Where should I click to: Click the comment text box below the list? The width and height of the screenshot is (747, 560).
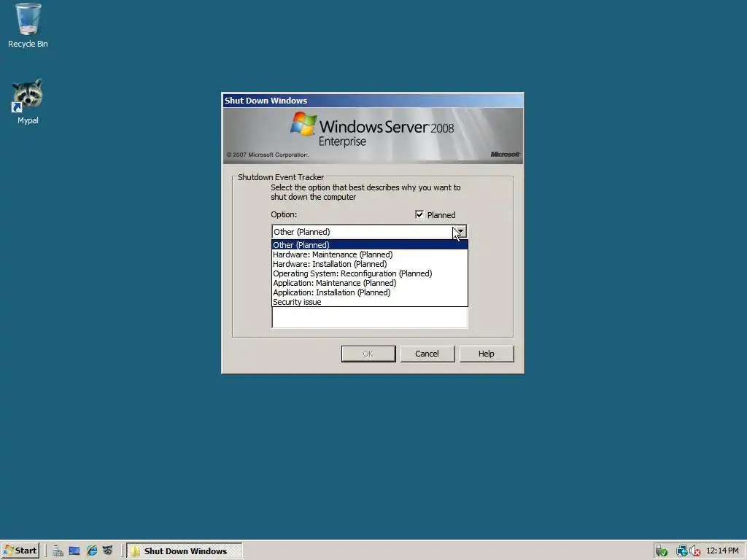pos(370,317)
